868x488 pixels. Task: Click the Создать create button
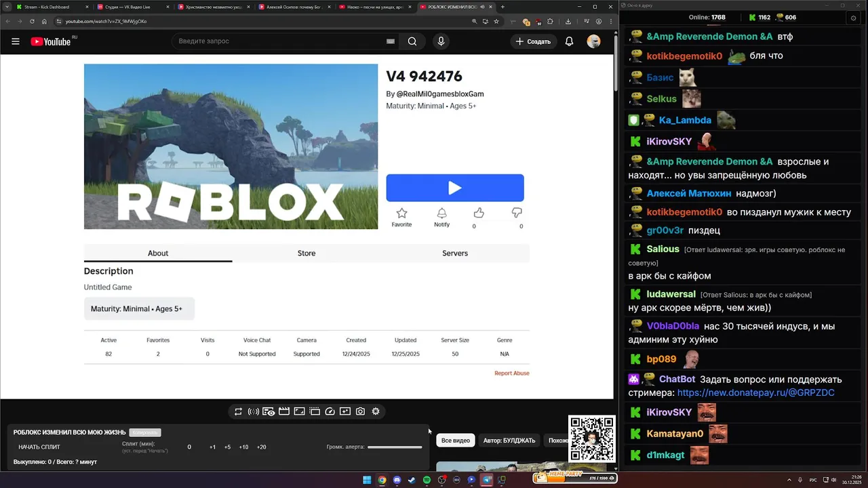tap(533, 41)
